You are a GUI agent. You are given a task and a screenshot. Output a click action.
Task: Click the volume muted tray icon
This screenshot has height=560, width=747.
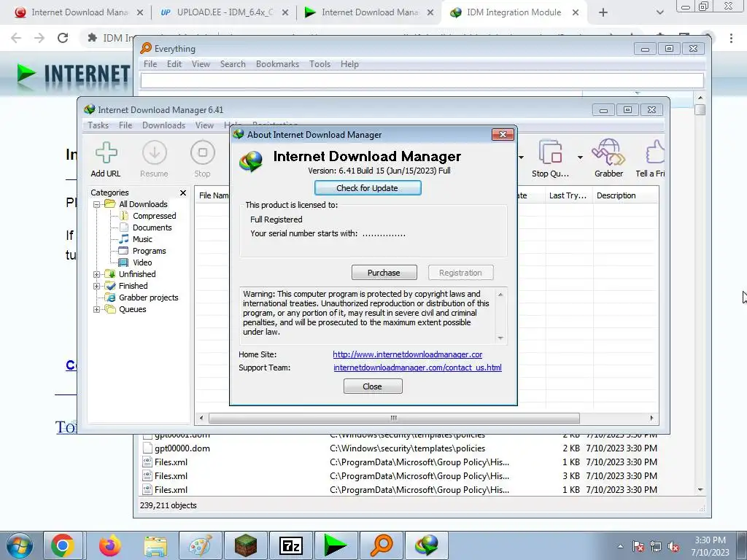(673, 547)
